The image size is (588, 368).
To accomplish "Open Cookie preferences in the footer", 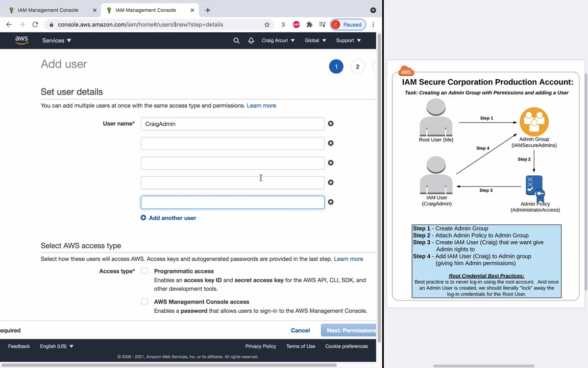I will point(347,346).
